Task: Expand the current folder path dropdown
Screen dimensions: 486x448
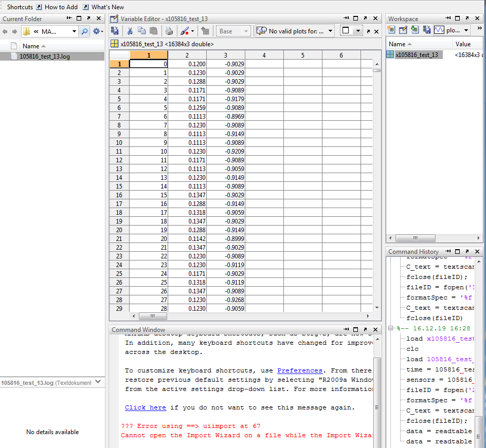Action: pos(74,32)
